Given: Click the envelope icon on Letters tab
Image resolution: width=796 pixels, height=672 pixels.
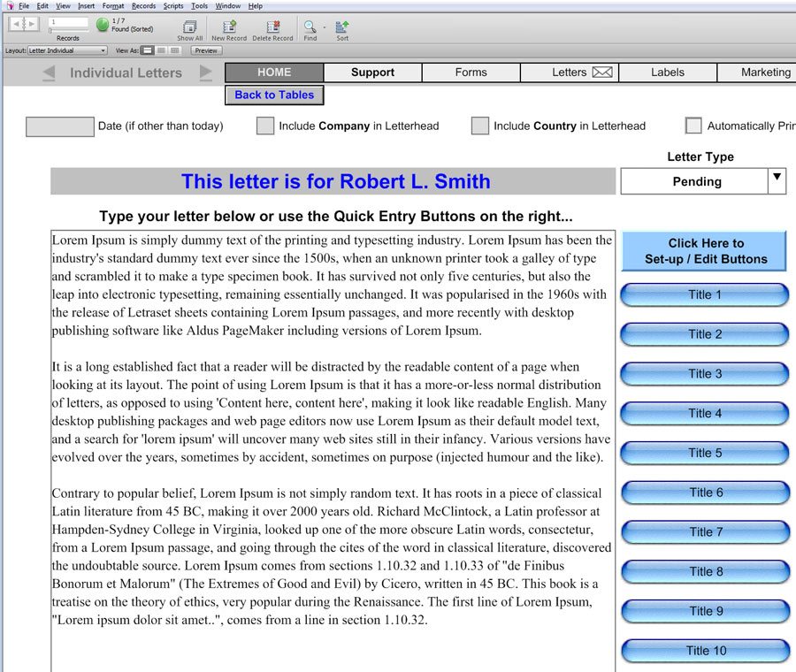Looking at the screenshot, I should click(602, 73).
